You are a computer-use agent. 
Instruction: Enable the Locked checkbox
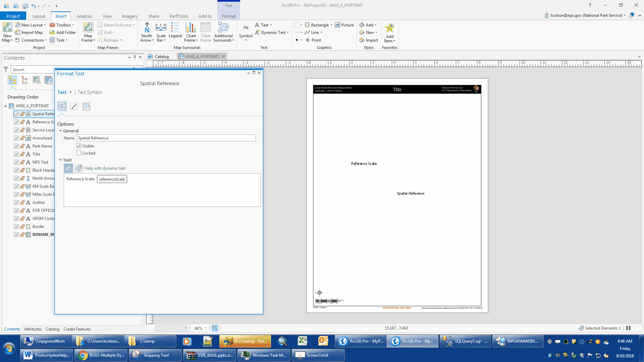79,153
